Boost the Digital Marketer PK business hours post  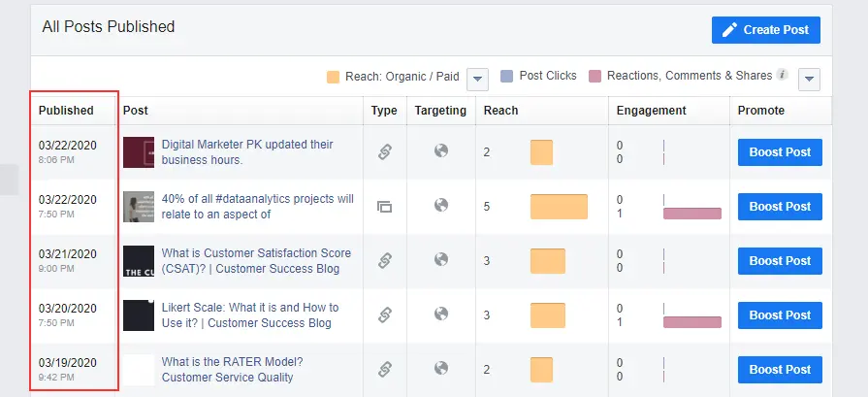(x=780, y=152)
